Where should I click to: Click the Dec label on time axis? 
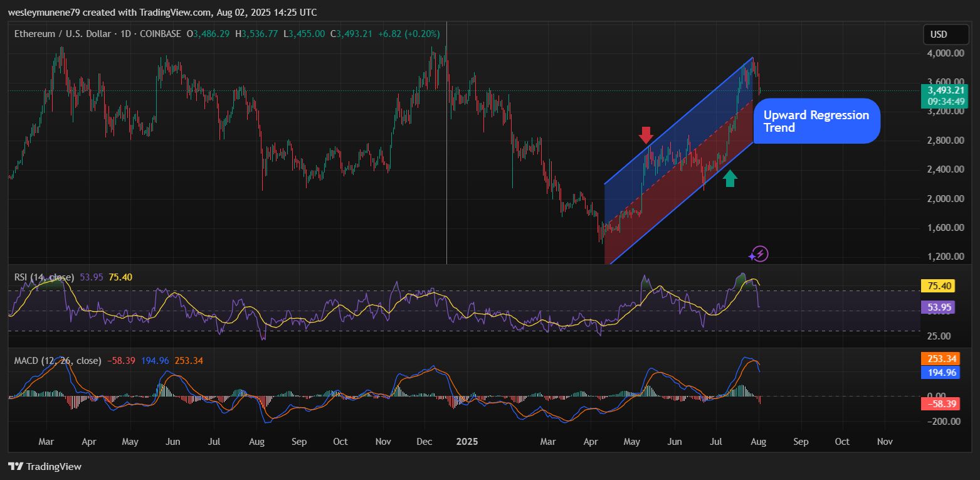click(x=424, y=442)
